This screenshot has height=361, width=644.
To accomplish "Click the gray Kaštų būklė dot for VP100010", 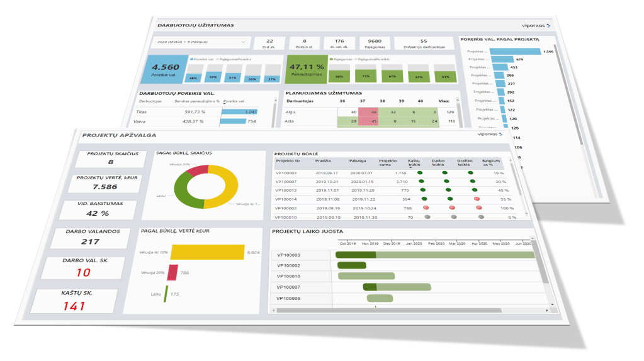I will (x=428, y=216).
